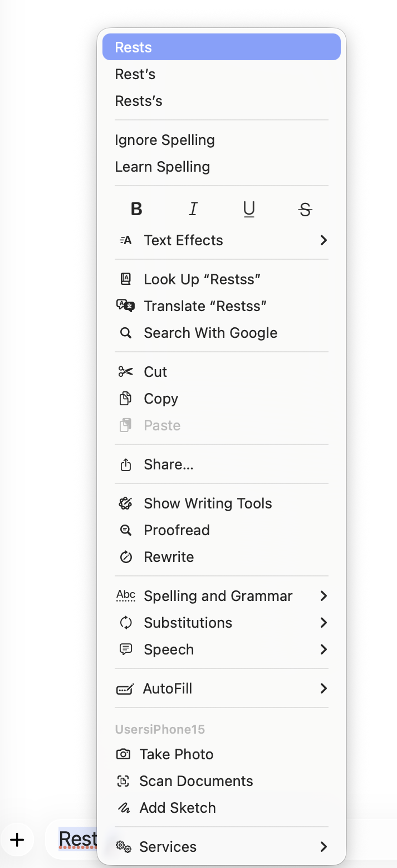Click the Proofread magnifier icon
The image size is (397, 868).
coord(126,530)
